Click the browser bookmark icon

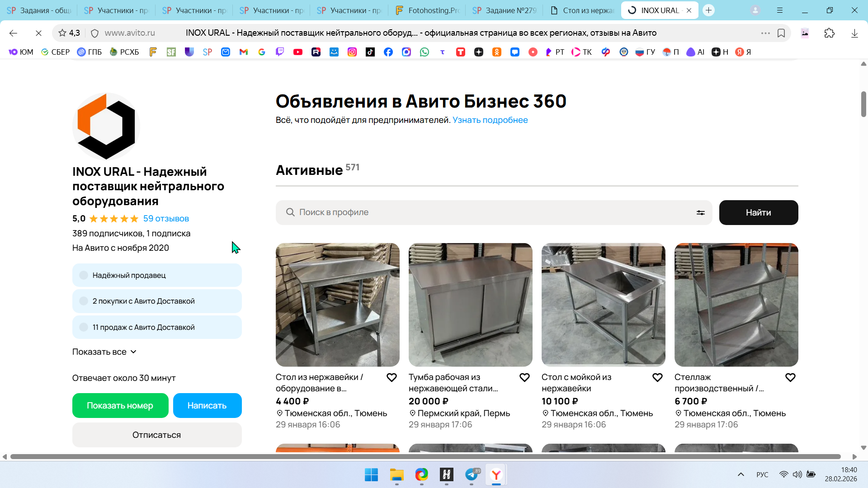pyautogui.click(x=781, y=33)
